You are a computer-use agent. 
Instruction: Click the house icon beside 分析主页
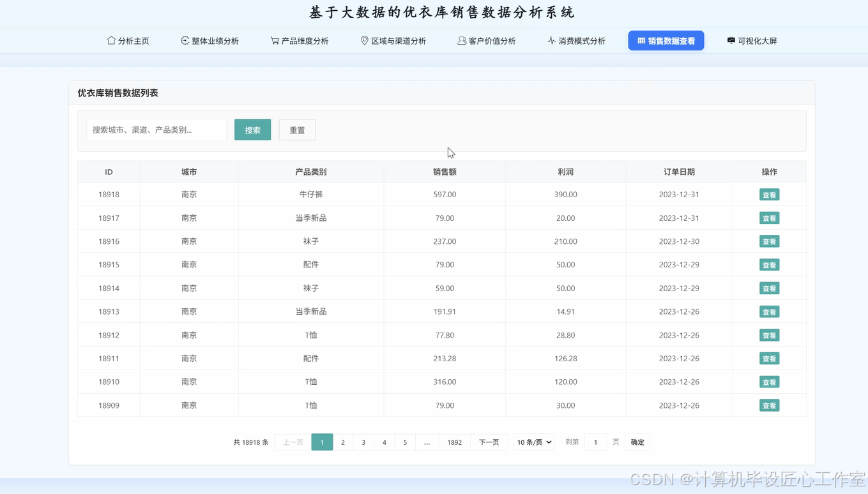point(111,41)
